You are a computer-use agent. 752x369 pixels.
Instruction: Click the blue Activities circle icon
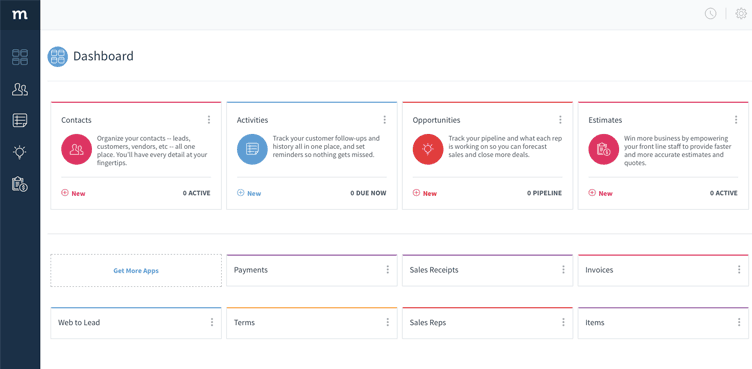pyautogui.click(x=252, y=149)
